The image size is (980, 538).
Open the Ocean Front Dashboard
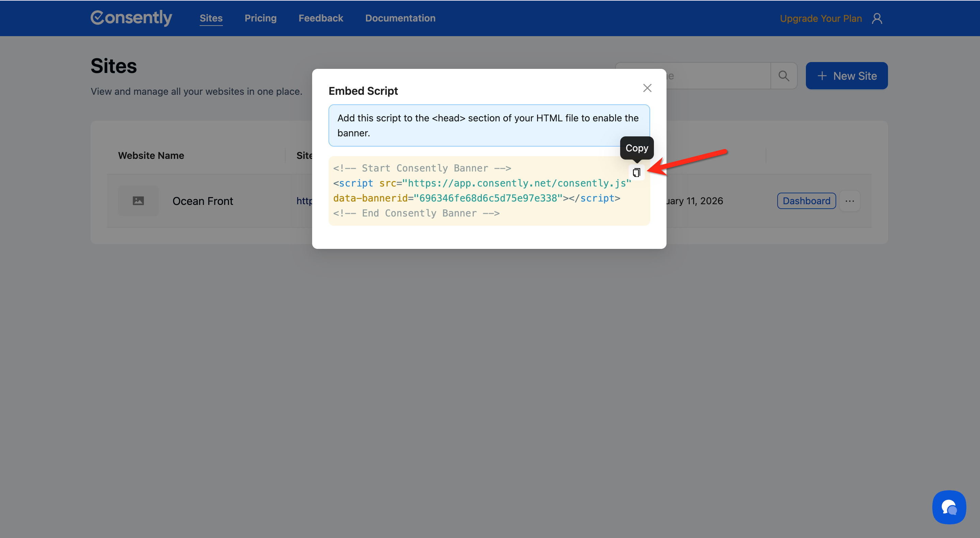point(806,201)
